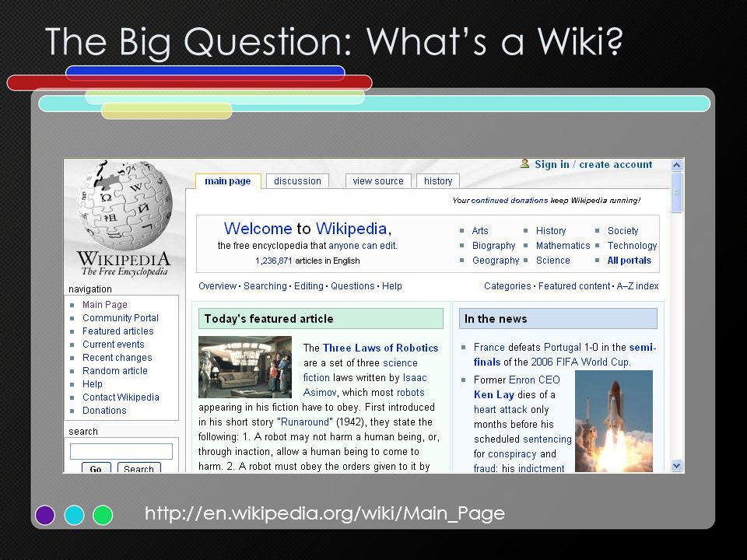The image size is (747, 560).
Task: Click the Wikipedia link in the welcome heading
Action: (351, 229)
